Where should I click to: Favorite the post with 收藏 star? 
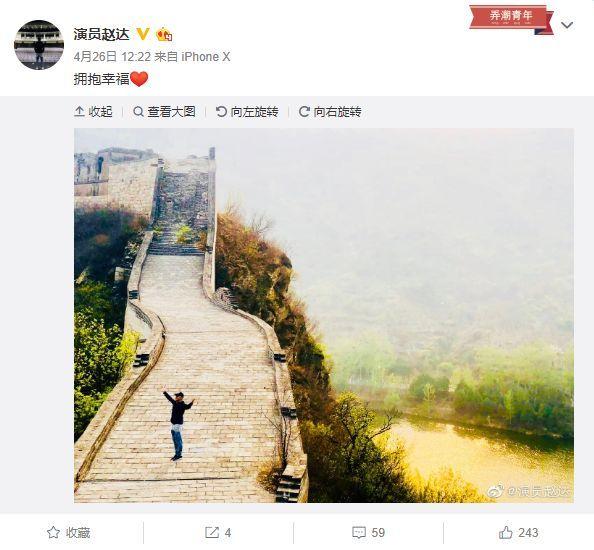coord(69,533)
